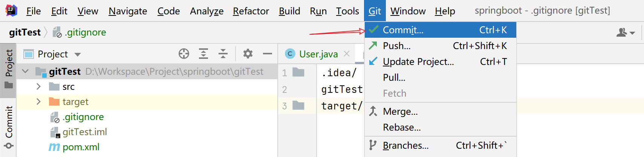Click the locate/select opened file target icon
Viewport: 644px width, 157px height.
[184, 54]
